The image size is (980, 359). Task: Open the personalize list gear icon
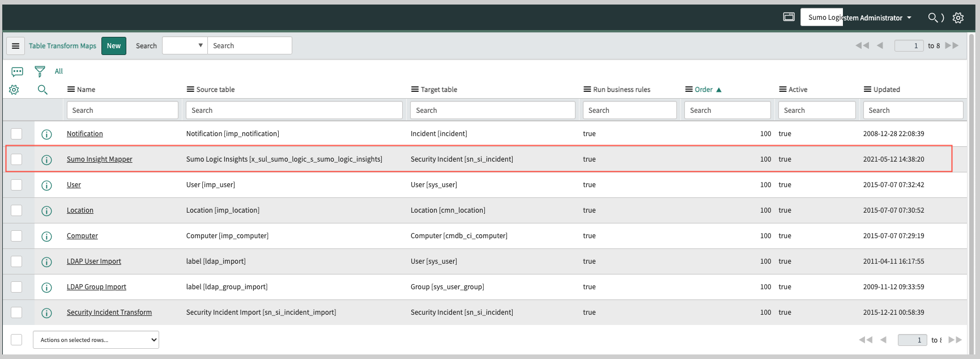[14, 90]
